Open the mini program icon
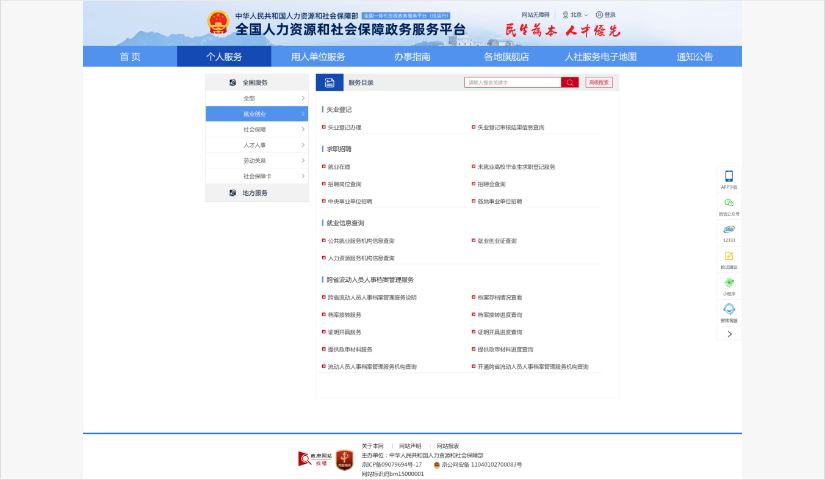 coord(729,283)
